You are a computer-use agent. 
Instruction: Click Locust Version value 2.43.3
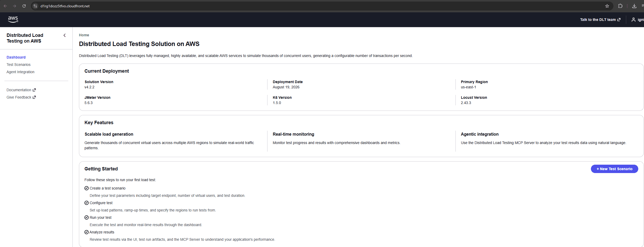click(466, 103)
